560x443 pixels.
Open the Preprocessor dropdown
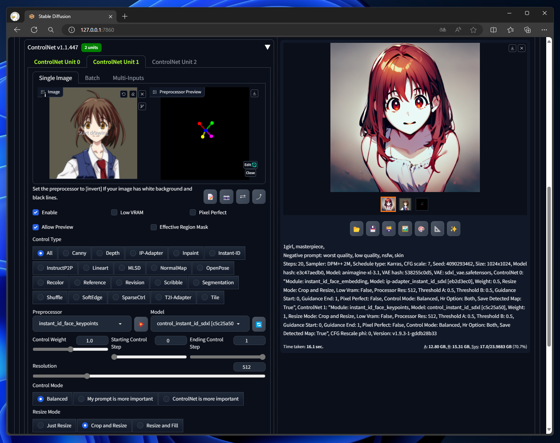click(x=82, y=324)
